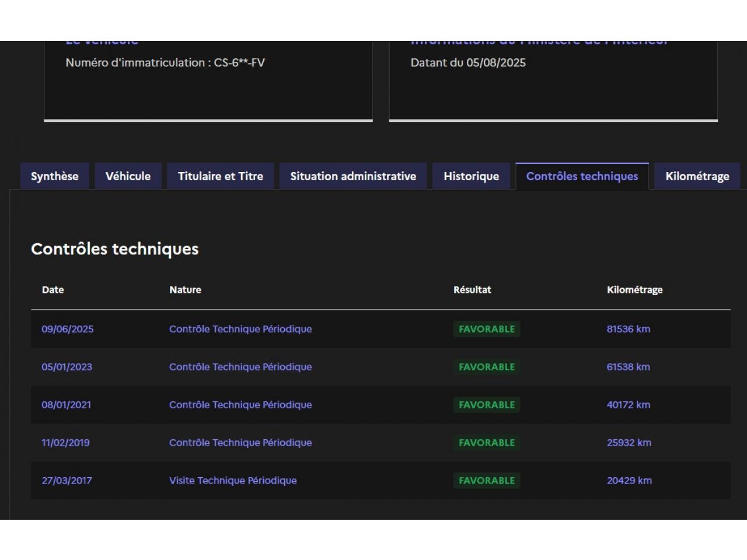
Task: Select the 08/01/2021 inspection row date
Action: coord(66,405)
